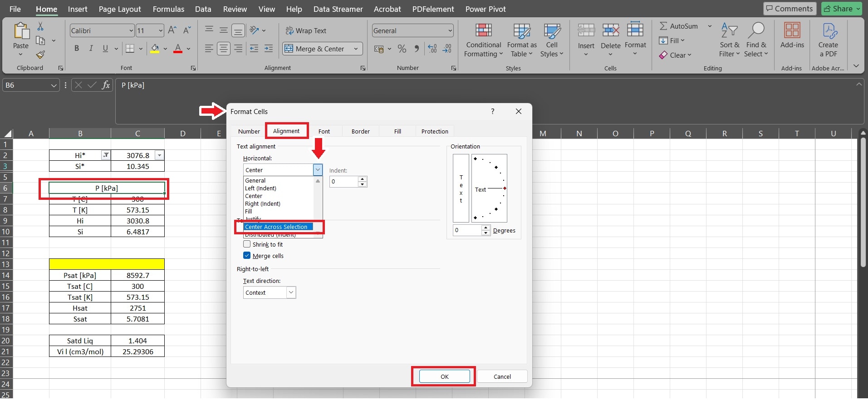
Task: Switch to the Protection tab
Action: (x=435, y=131)
